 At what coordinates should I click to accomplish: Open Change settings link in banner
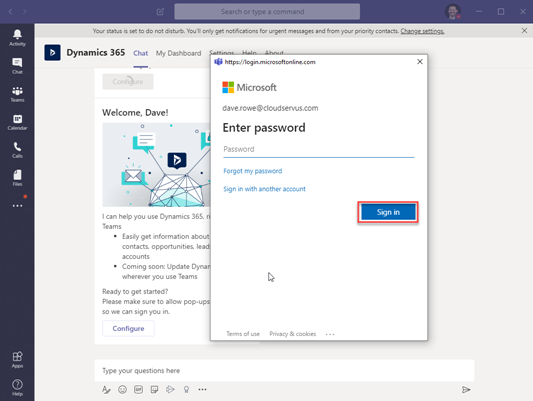422,31
